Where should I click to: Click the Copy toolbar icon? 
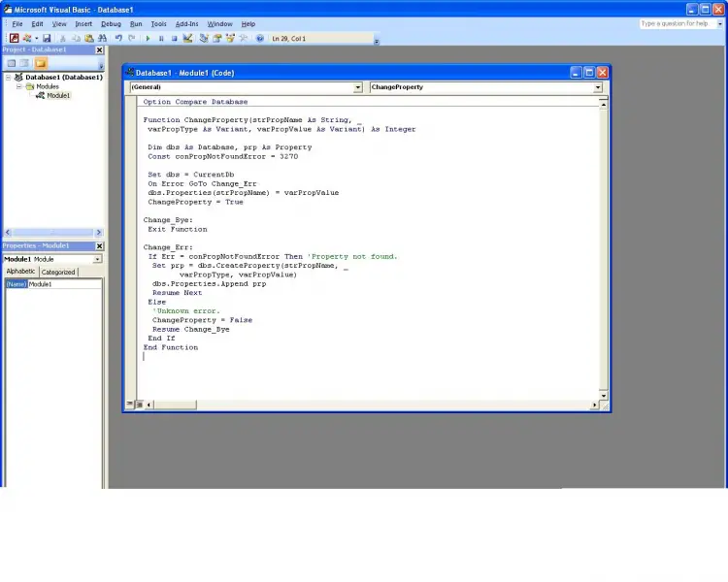click(76, 38)
